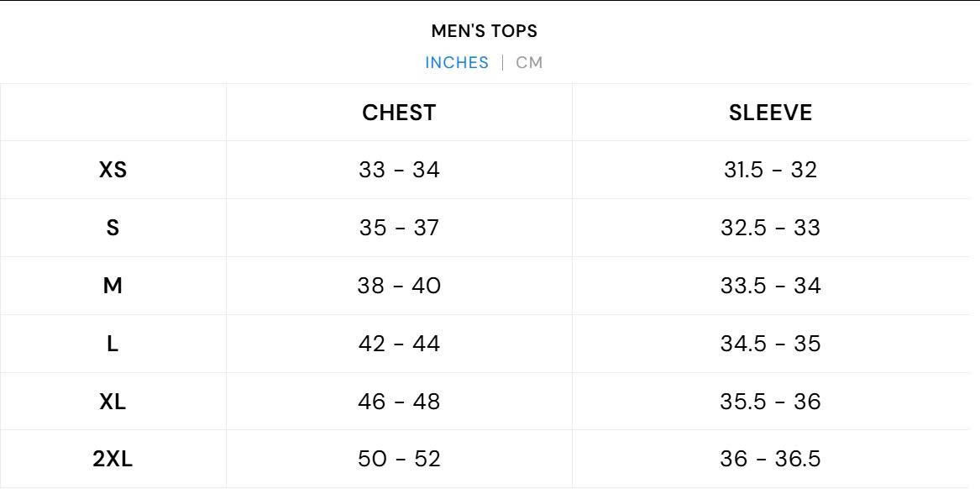Screen dimensions: 980x489
Task: Click chest measurement 35 - 37
Action: pyautogui.click(x=399, y=228)
